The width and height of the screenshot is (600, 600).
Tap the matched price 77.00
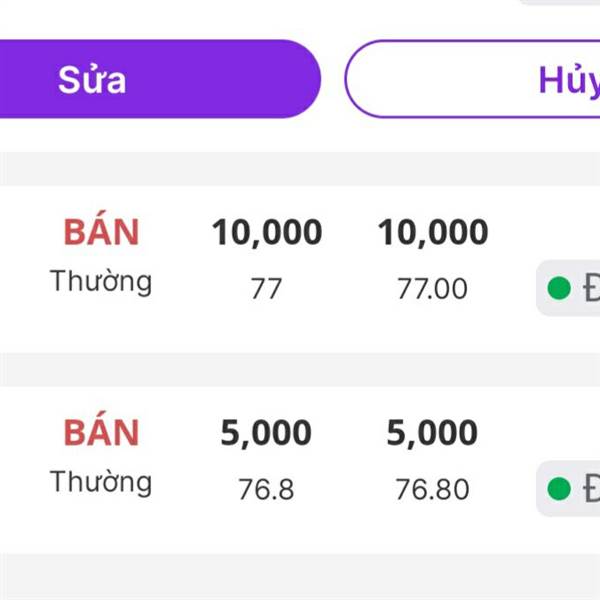pos(432,289)
